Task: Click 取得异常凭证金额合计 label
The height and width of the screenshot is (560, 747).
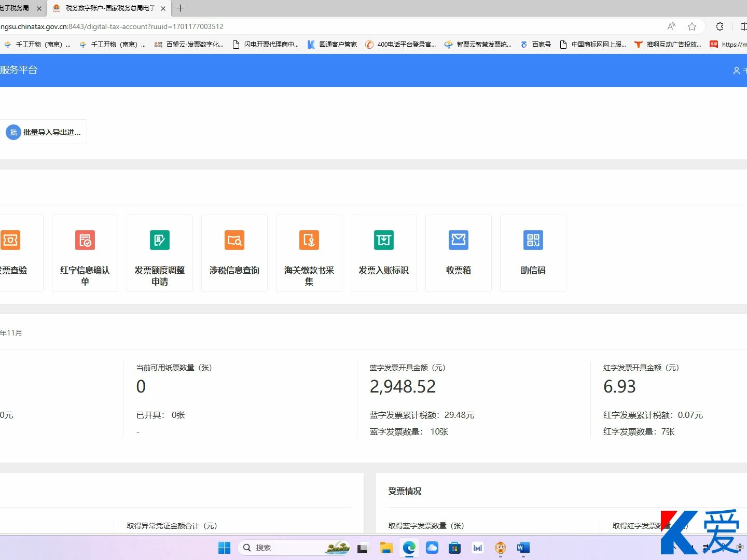Action: (172, 526)
